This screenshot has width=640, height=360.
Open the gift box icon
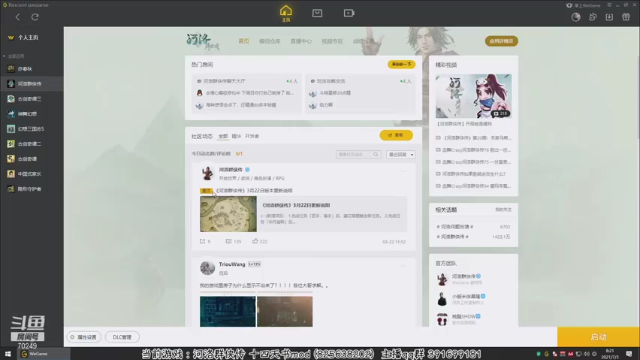(x=626, y=17)
